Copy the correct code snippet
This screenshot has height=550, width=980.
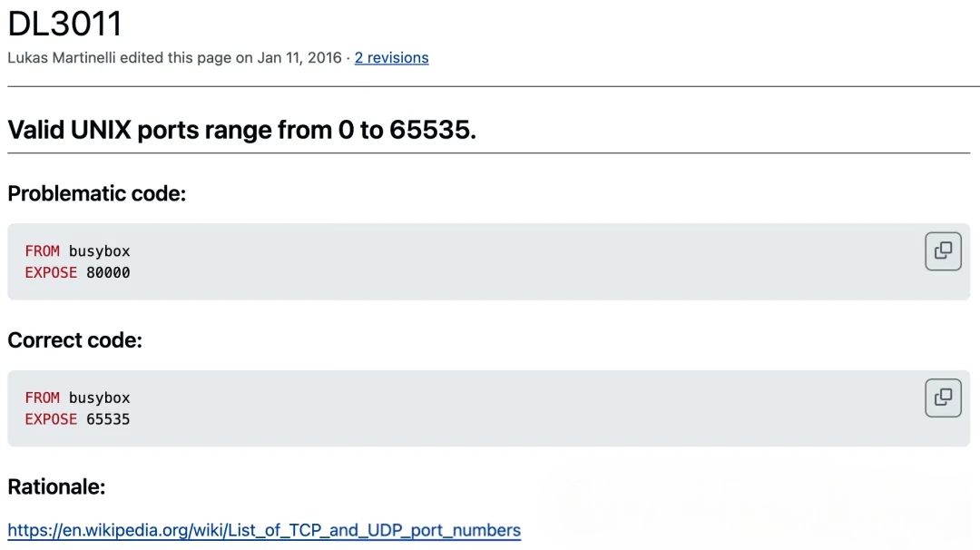[943, 398]
